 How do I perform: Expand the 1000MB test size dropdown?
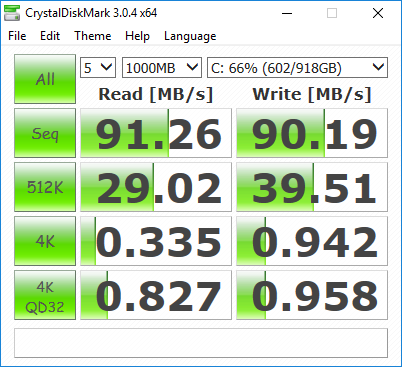pyautogui.click(x=162, y=68)
